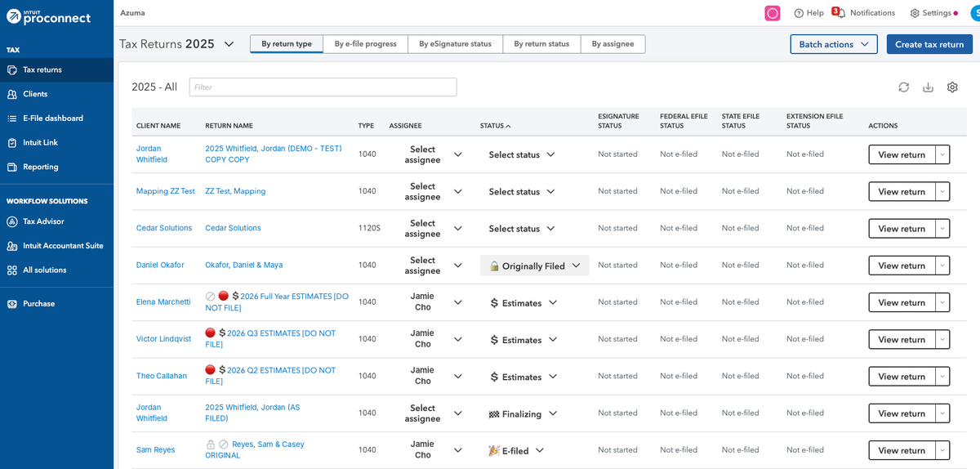Open return ZZ Test, Mapping link
980x469 pixels.
click(235, 191)
